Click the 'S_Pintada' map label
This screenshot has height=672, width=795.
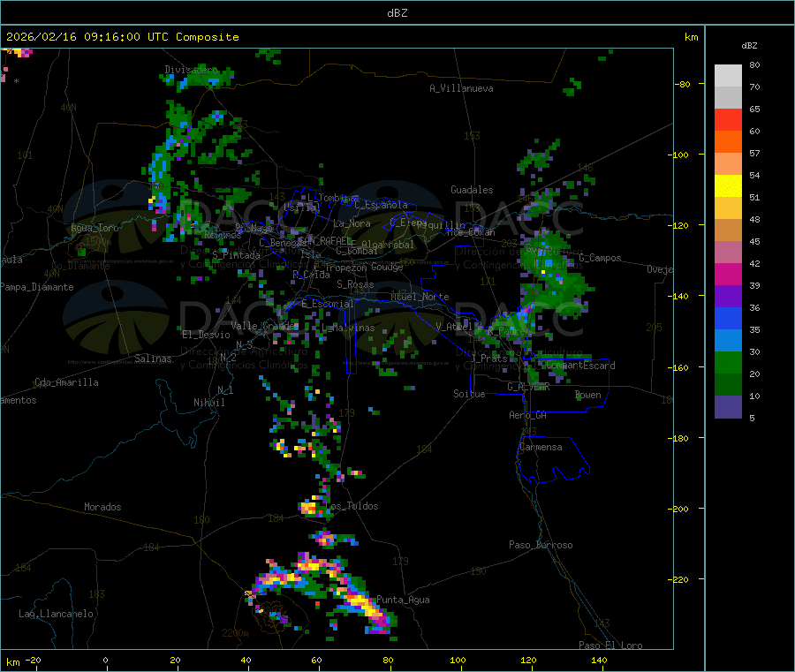[236, 255]
